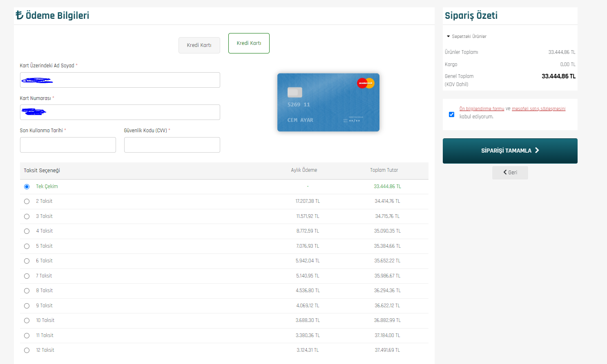This screenshot has height=364, width=607.
Task: Click the Aylık Ödeme column header
Action: [x=304, y=170]
